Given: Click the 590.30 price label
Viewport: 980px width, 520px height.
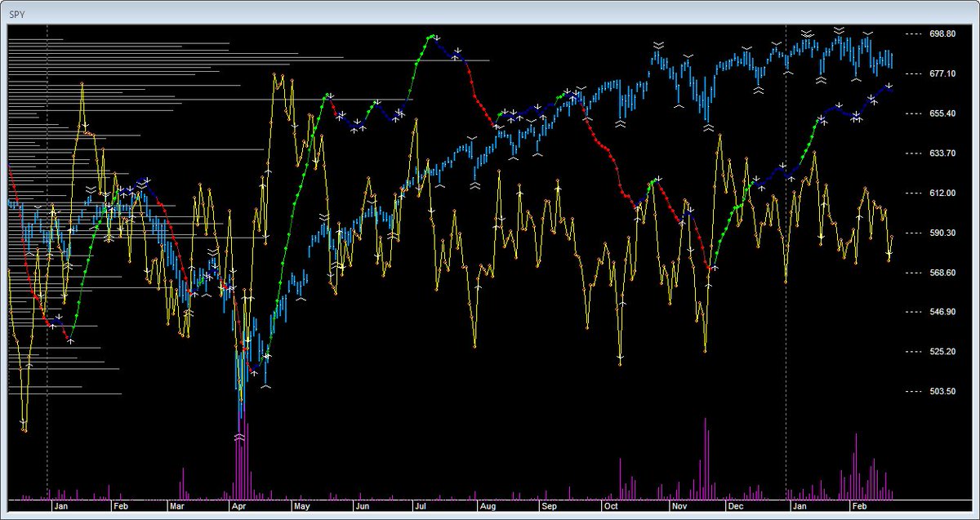Looking at the screenshot, I should (942, 233).
